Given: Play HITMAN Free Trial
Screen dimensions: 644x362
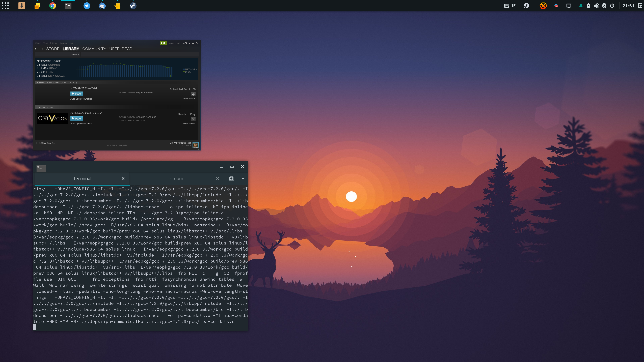Looking at the screenshot, I should point(76,94).
